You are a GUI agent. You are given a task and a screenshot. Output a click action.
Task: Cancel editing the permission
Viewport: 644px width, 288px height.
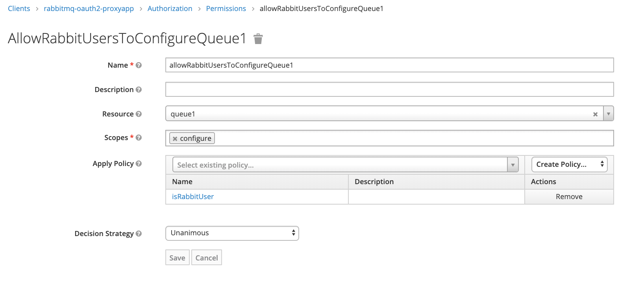(207, 258)
